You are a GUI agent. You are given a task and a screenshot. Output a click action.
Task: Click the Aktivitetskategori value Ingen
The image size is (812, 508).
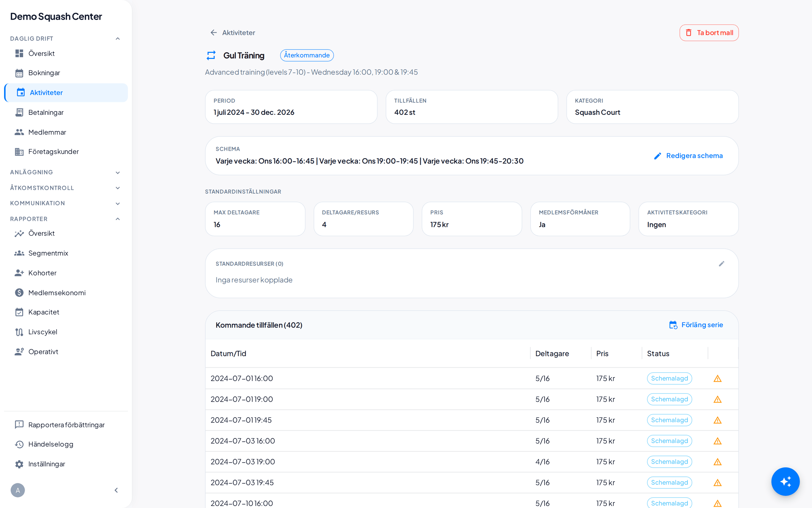(x=656, y=225)
